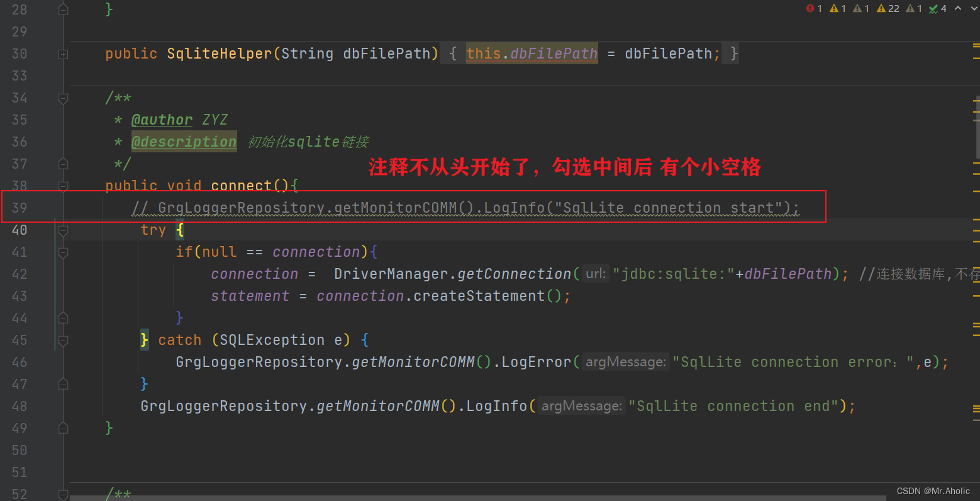Click the Chinese comment at end of line 42
Viewport: 980px width, 501px height.
(x=920, y=274)
